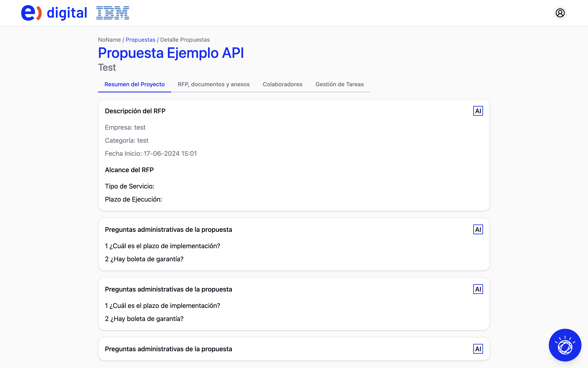Go to the Colaboradores tab
588x368 pixels.
tap(282, 84)
